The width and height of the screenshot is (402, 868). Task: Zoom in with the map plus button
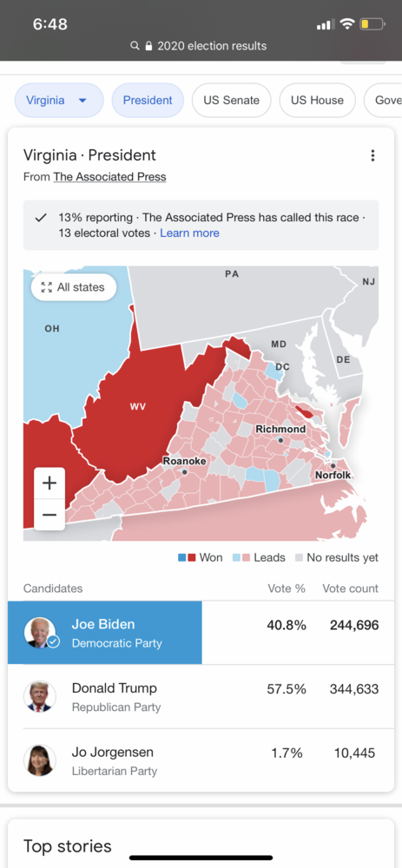pyautogui.click(x=49, y=483)
